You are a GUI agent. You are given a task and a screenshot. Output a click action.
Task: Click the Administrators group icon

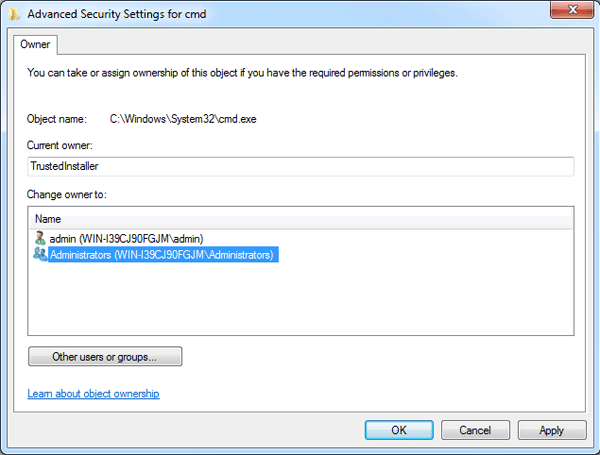40,255
